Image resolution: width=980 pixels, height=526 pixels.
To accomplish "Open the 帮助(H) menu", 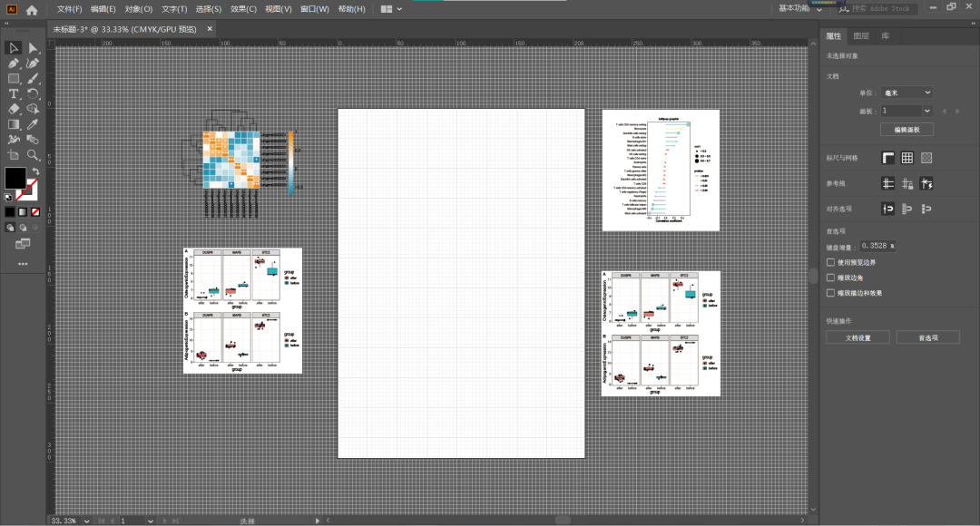I will tap(351, 9).
